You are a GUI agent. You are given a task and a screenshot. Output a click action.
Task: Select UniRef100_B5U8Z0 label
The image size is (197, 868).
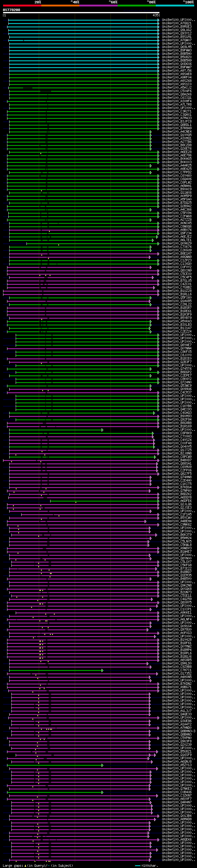click(177, 57)
